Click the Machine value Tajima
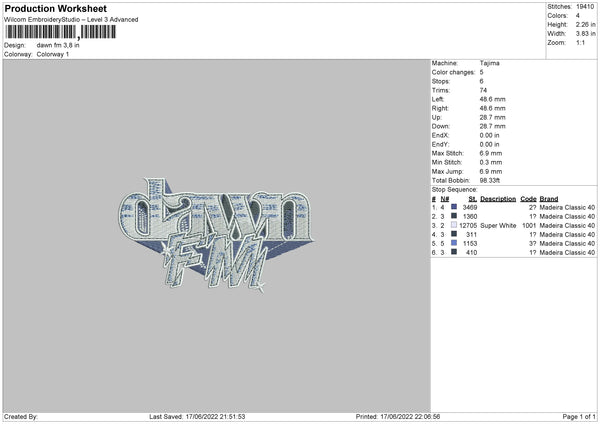The image size is (600, 424). (x=489, y=63)
